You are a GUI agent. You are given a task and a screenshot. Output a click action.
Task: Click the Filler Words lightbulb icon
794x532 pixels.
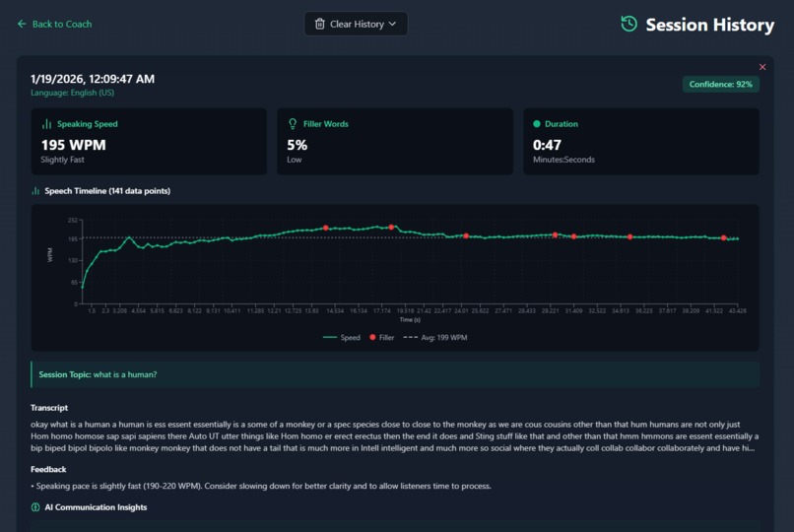pos(293,124)
